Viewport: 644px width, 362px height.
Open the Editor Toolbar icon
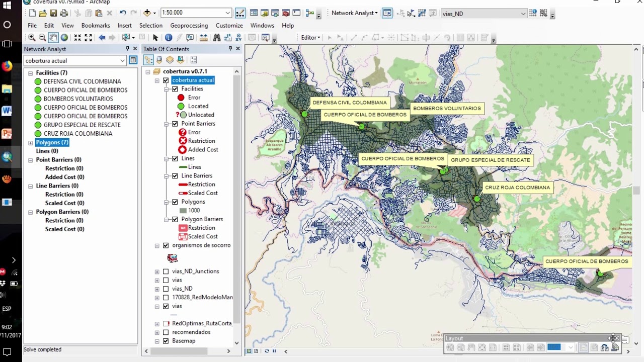[240, 13]
